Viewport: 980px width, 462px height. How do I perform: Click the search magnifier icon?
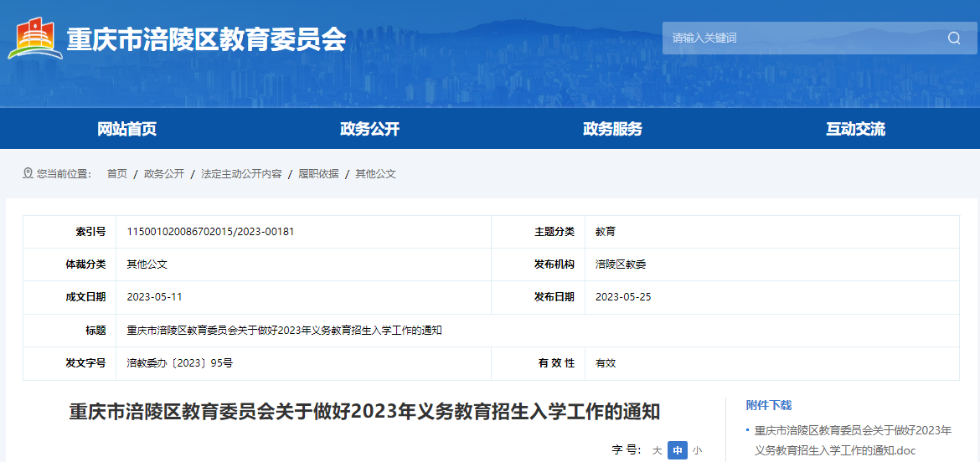[x=954, y=38]
